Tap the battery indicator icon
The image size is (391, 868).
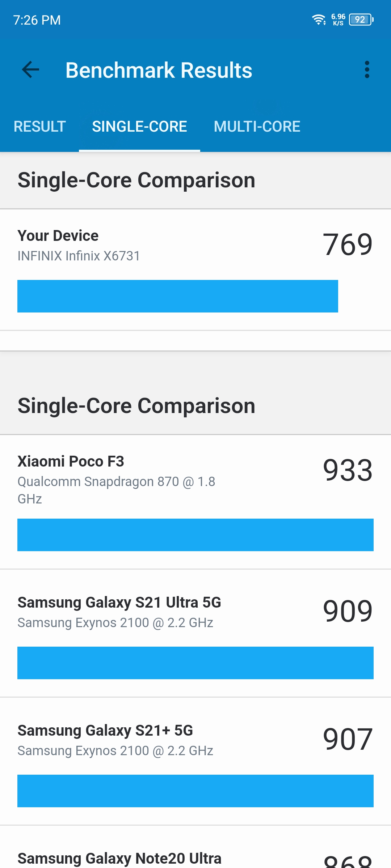coord(361,20)
